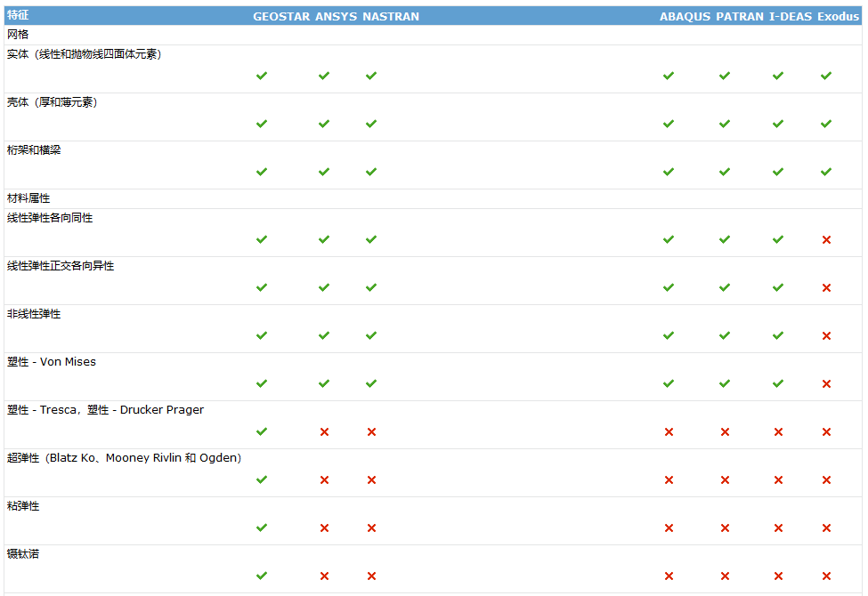Click the red cross for Von Mises under Exodus
Viewport: 868px width, 596px height.
826,384
